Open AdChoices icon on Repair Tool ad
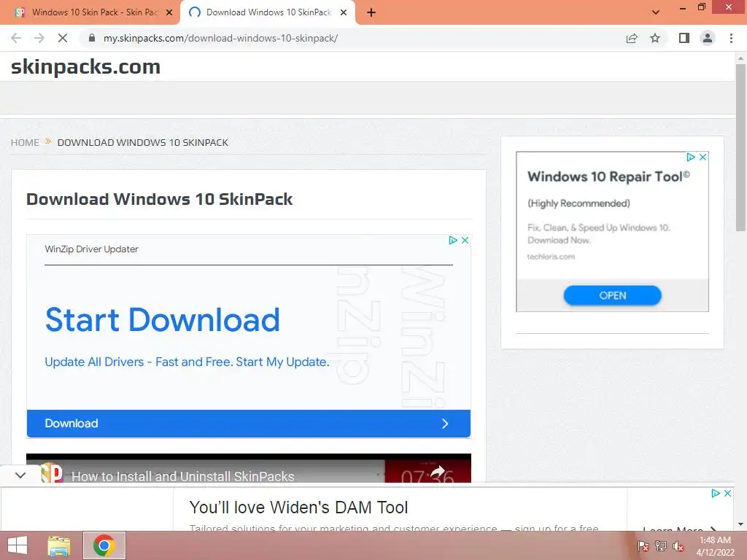This screenshot has width=747, height=560. [691, 157]
